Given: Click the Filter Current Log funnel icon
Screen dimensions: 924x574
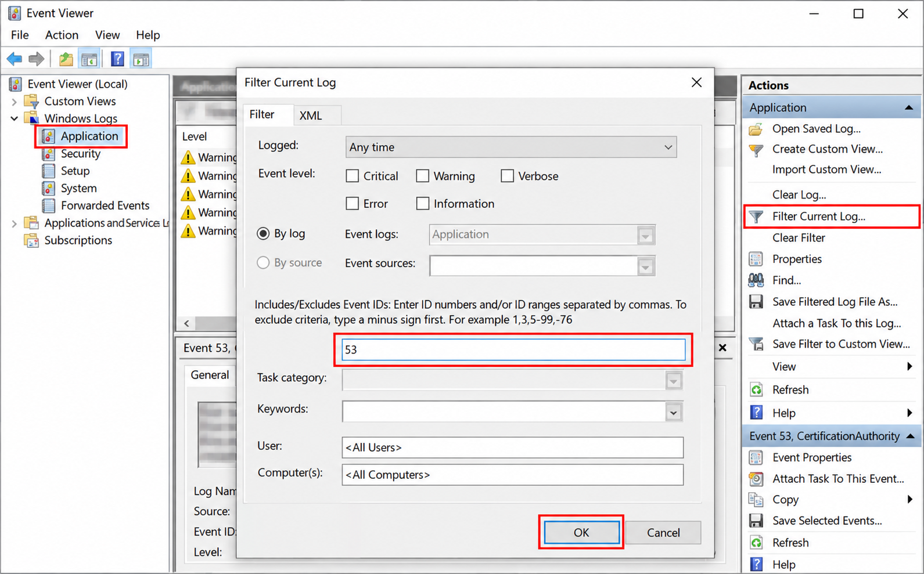Looking at the screenshot, I should point(756,216).
